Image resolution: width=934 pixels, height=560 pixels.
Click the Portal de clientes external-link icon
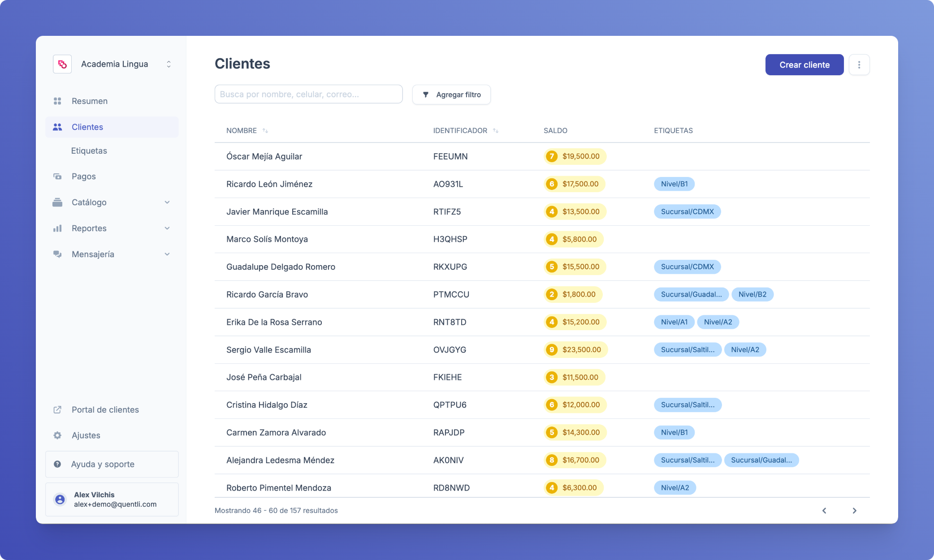[57, 409]
